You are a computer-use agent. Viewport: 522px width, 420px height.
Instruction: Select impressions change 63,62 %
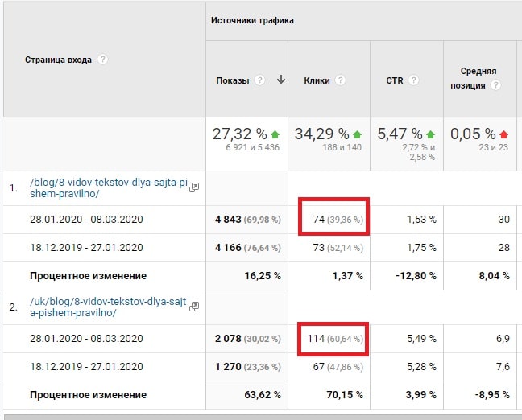pyautogui.click(x=263, y=395)
